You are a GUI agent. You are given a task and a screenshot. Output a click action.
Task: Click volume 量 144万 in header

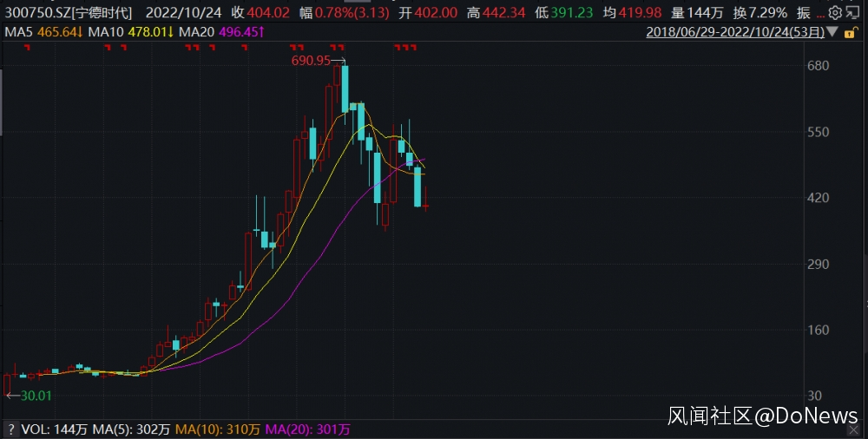[697, 13]
